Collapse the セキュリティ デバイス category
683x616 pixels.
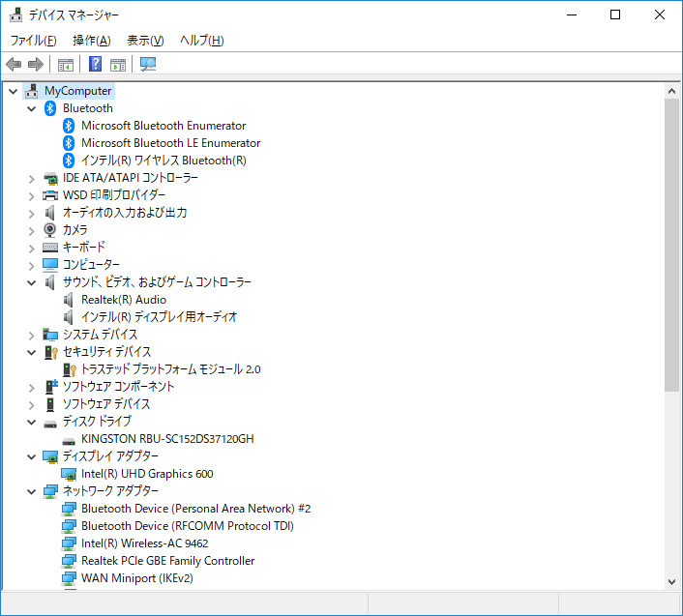click(31, 353)
